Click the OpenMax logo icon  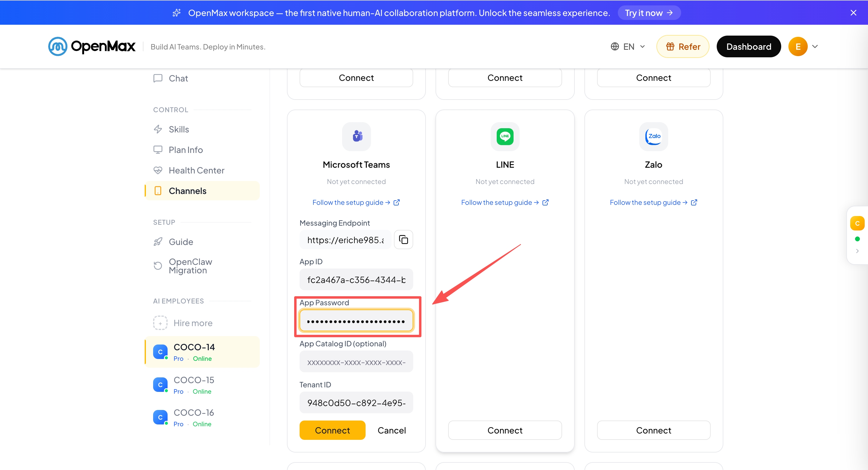pyautogui.click(x=58, y=46)
